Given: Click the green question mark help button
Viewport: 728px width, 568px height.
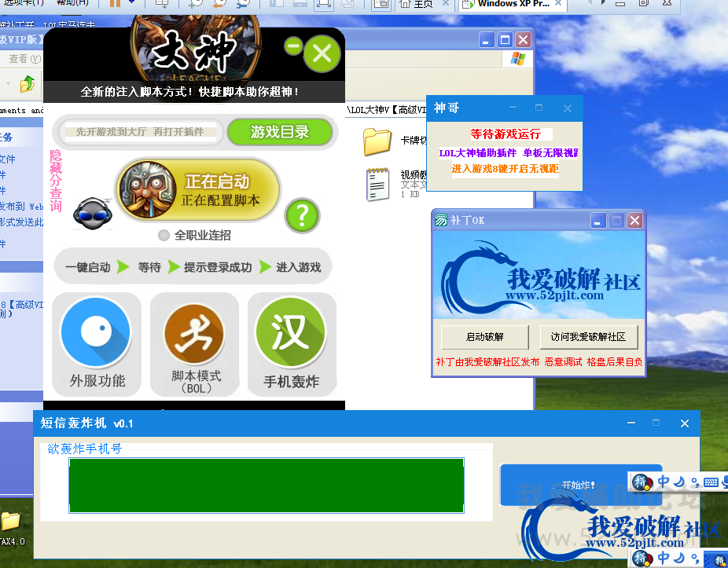Looking at the screenshot, I should pos(302,216).
